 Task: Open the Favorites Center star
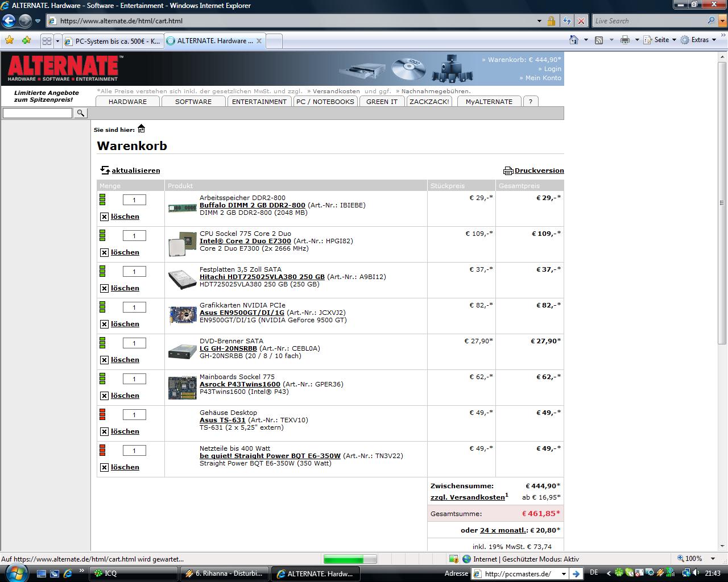coord(9,40)
